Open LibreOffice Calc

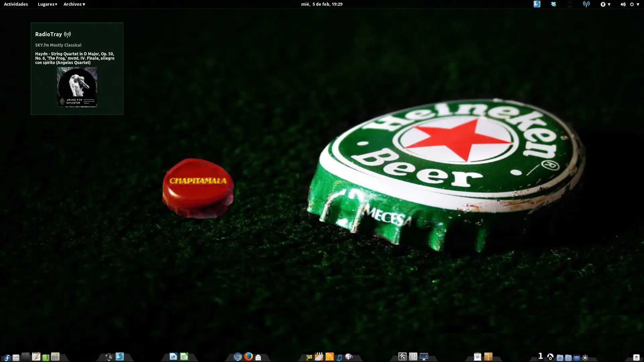pyautogui.click(x=184, y=357)
